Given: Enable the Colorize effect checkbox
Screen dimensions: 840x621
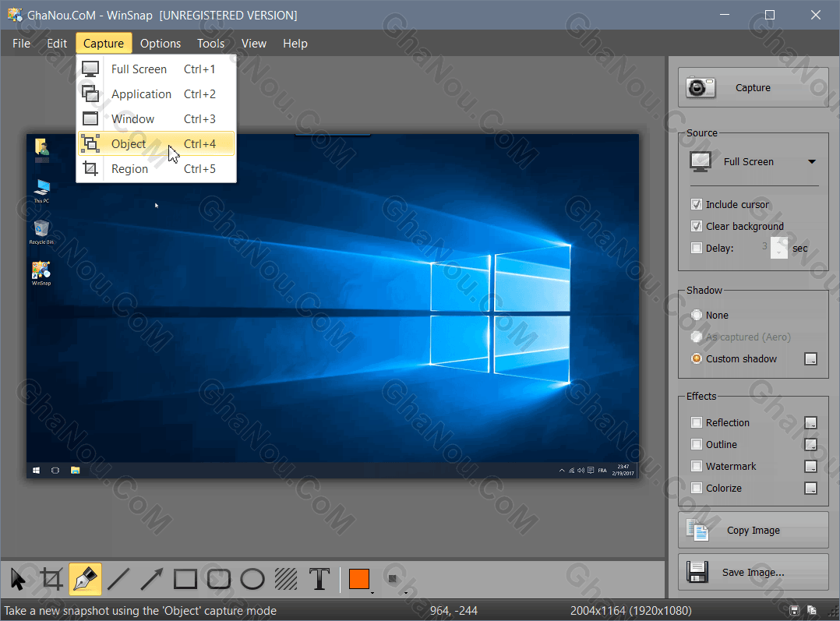Looking at the screenshot, I should coord(697,488).
